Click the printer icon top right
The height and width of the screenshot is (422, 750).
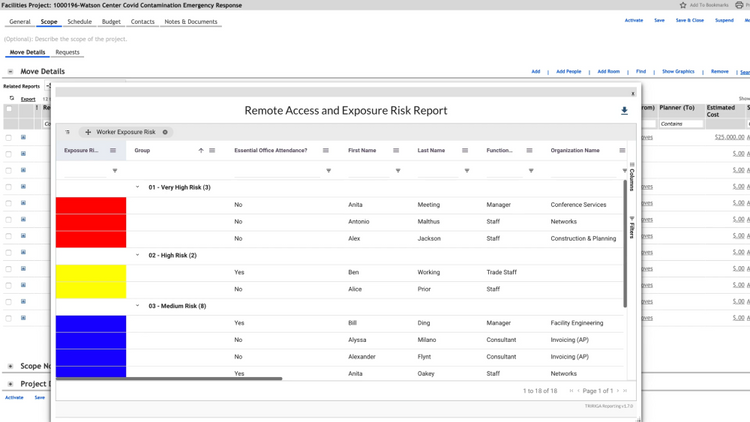739,5
